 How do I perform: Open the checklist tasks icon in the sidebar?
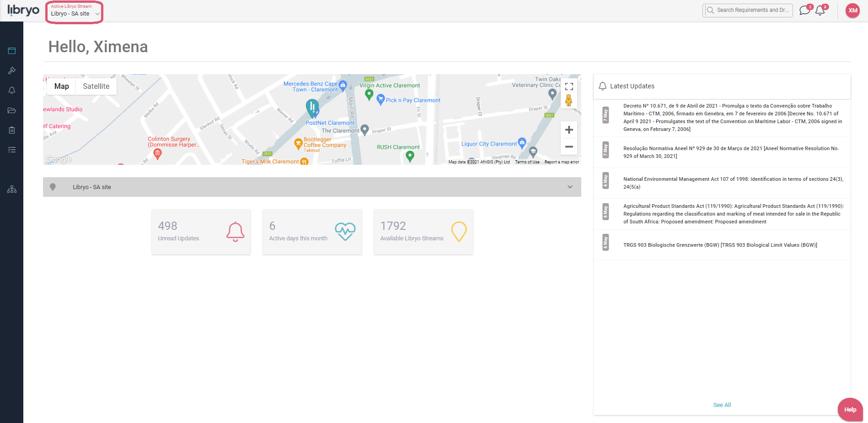coord(12,150)
